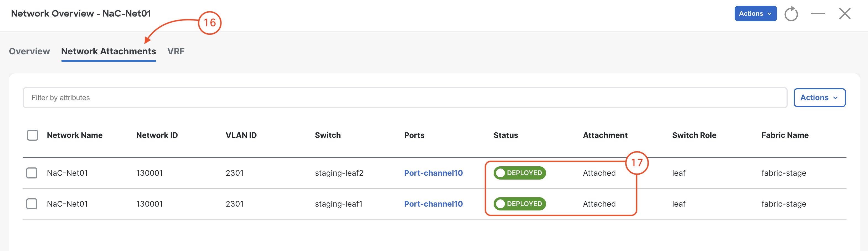Click NaC-Net01 name in staging-leaf2 row
The height and width of the screenshot is (251, 868).
[67, 173]
